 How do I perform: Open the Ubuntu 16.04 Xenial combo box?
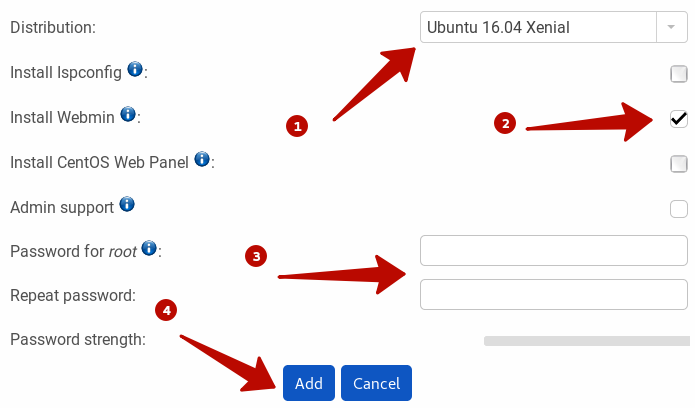coord(554,27)
